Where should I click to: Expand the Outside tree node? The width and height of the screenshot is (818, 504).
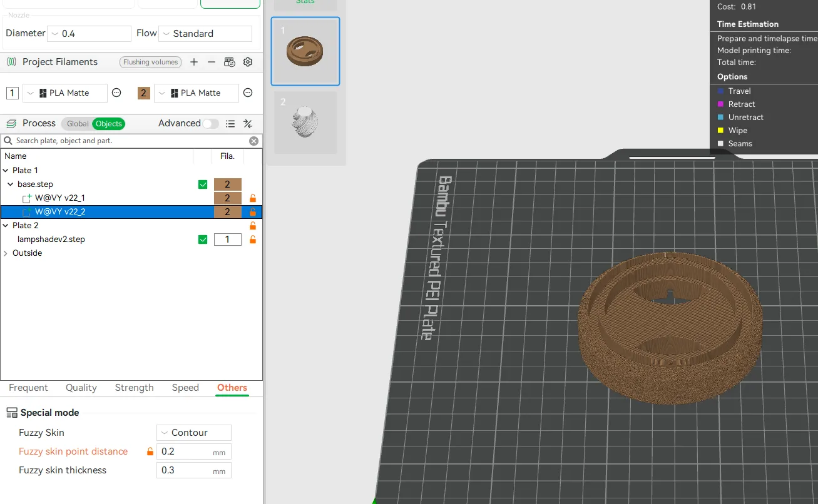point(6,253)
